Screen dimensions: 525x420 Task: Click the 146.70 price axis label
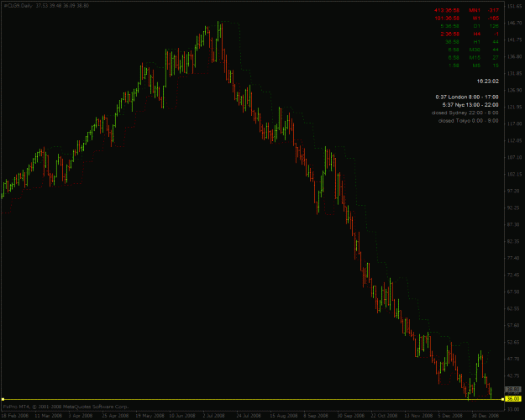tap(515, 23)
